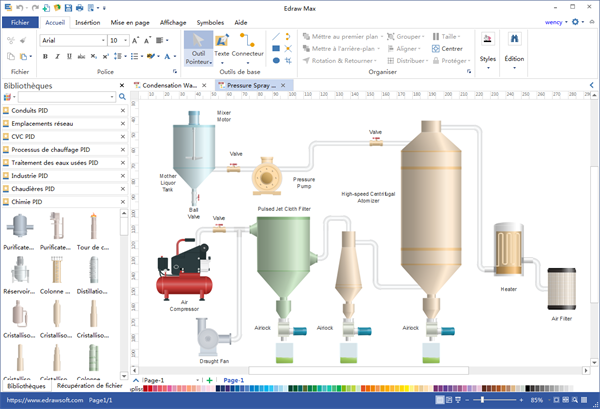Image resolution: width=600 pixels, height=409 pixels.
Task: Open the Arial font name dropdown
Action: 101,40
